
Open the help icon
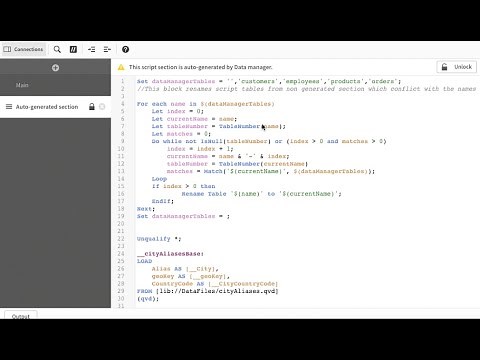coord(125,49)
